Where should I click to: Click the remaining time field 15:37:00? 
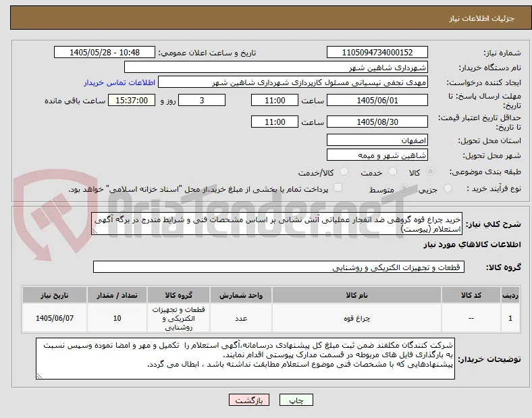coord(132,101)
